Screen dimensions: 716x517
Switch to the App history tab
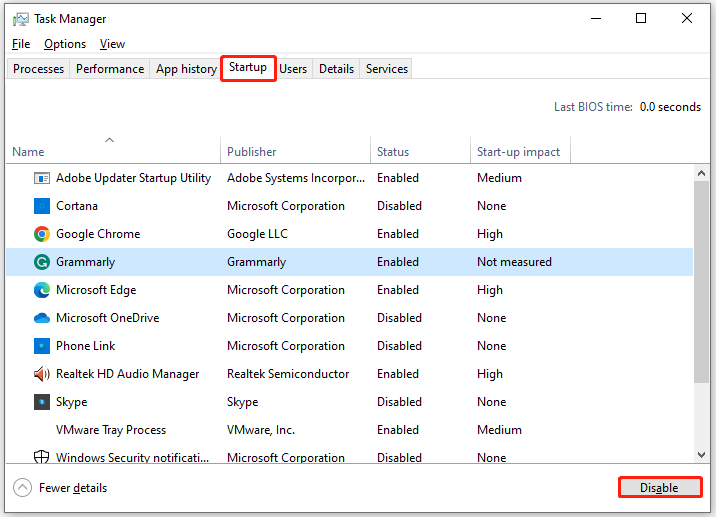[186, 69]
